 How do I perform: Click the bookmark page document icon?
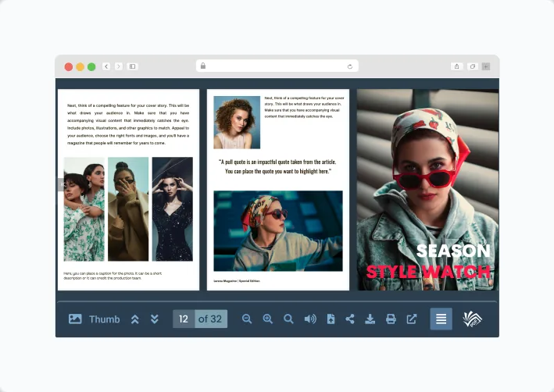click(x=331, y=319)
